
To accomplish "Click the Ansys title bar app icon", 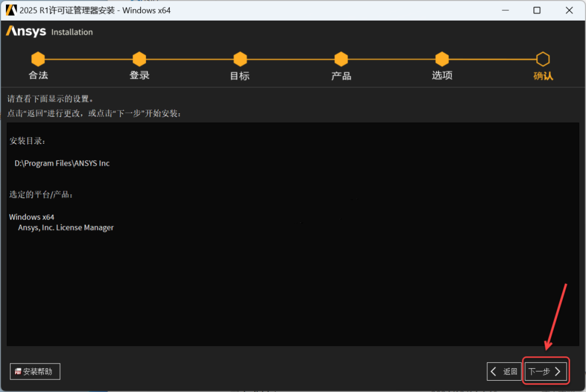I will tap(11, 10).
